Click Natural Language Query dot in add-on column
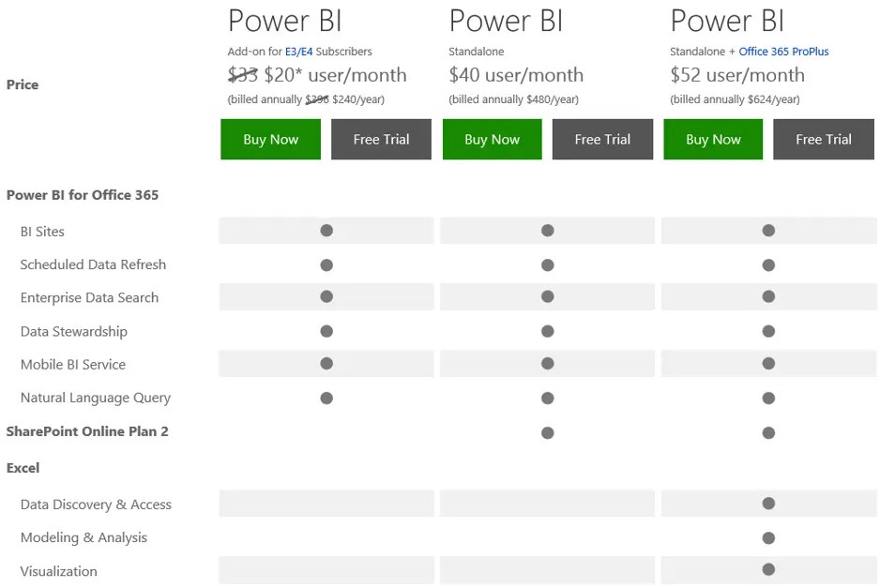The height and width of the screenshot is (588, 880). coord(326,398)
